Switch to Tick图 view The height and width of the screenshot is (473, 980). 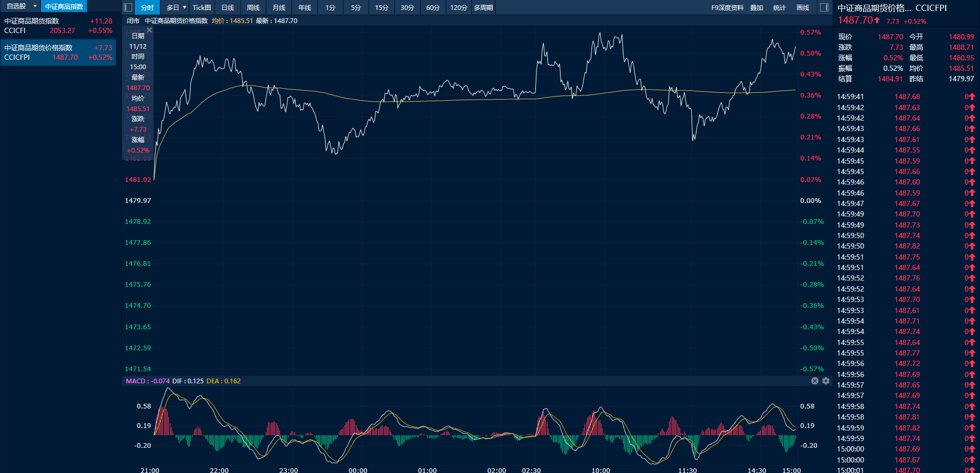pos(202,7)
